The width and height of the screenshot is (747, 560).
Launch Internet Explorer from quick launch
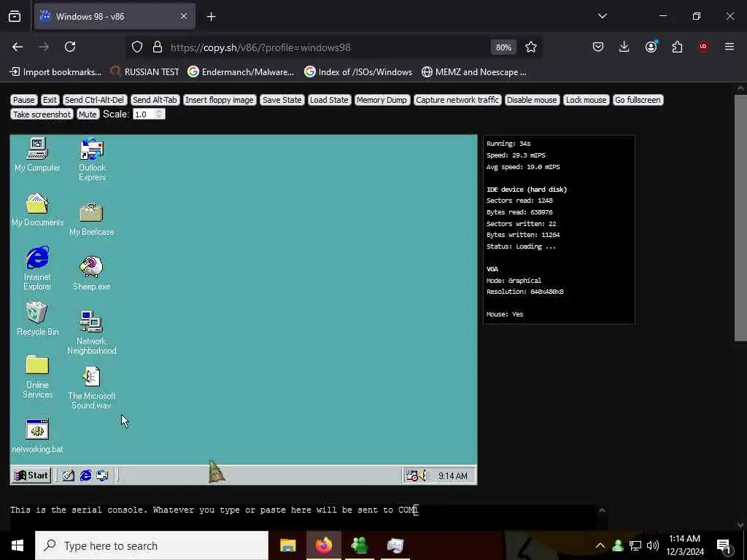86,475
